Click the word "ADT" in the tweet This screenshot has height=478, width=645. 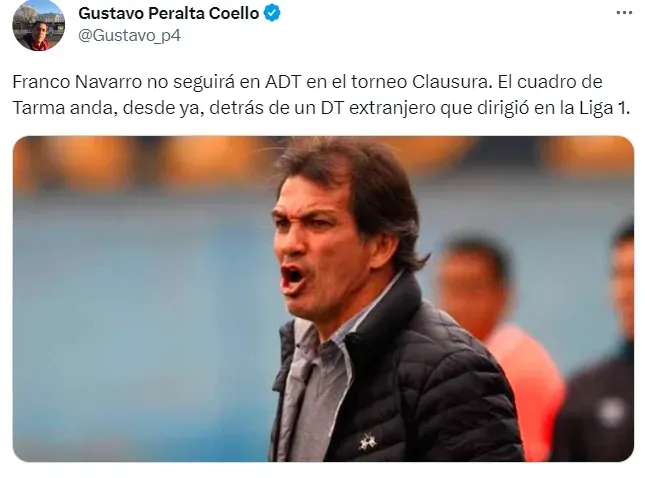(283, 82)
